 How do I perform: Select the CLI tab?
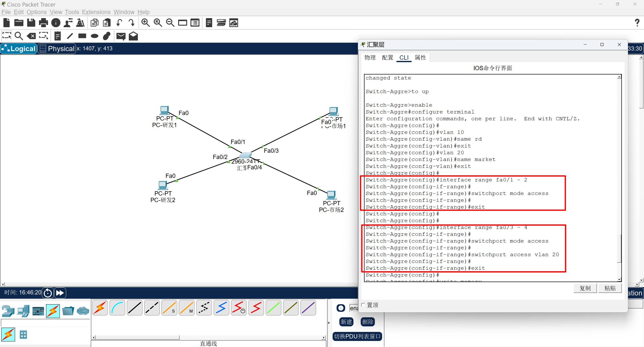point(404,58)
